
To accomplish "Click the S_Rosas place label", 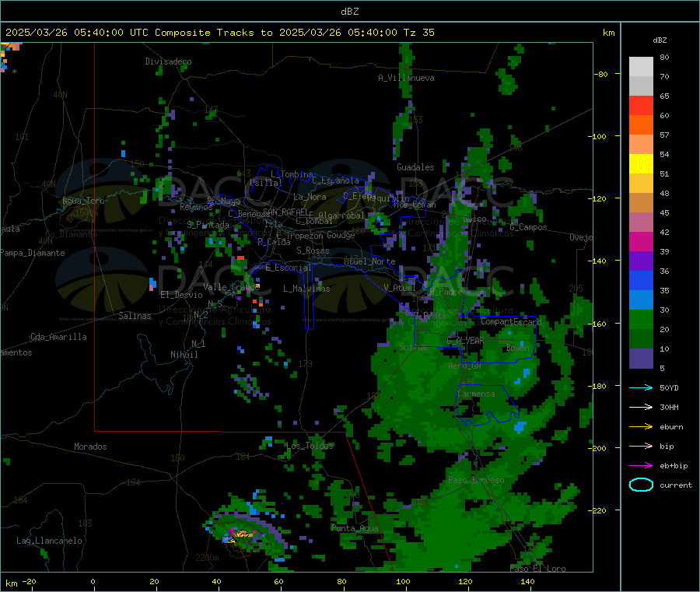I will 313,250.
